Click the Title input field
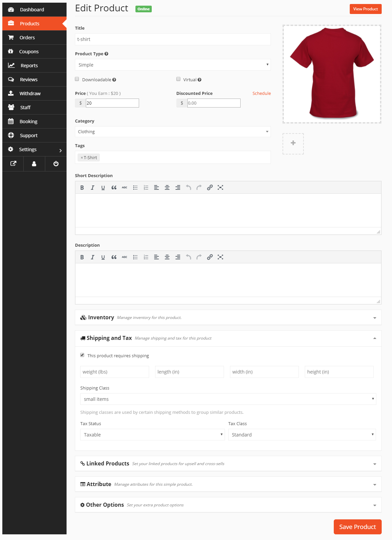Image resolution: width=392 pixels, height=540 pixels. (x=173, y=39)
